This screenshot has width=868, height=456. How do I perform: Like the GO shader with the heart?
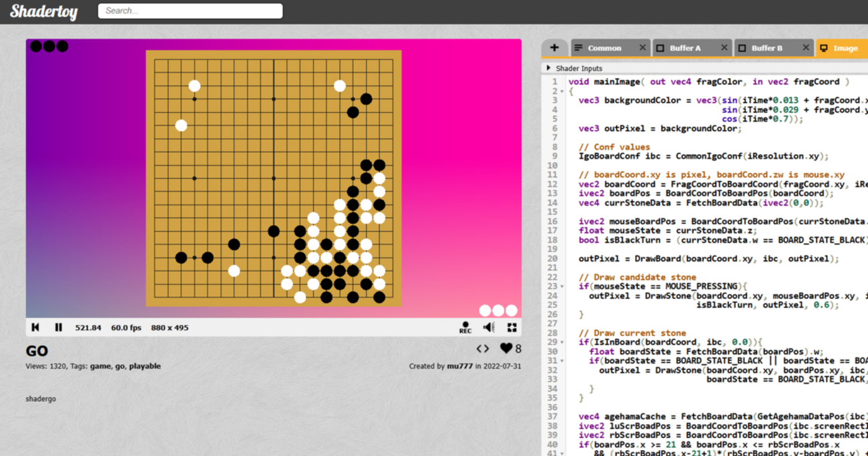[x=506, y=349]
